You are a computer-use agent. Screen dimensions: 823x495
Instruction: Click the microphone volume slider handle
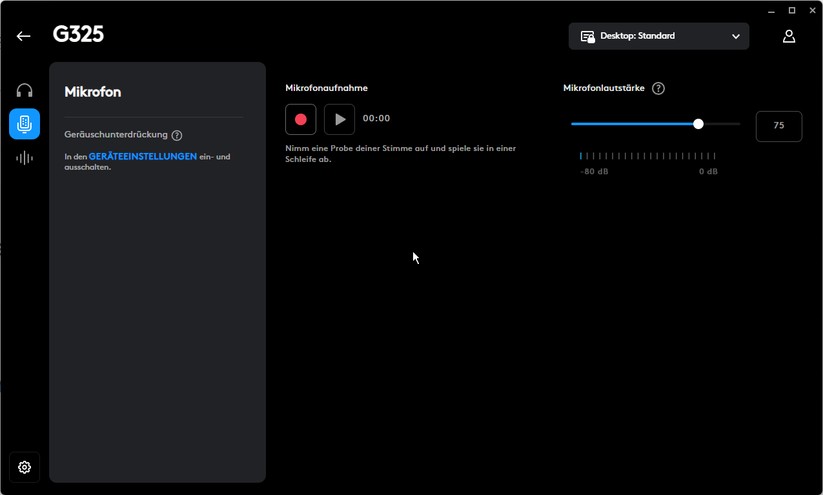coord(698,124)
